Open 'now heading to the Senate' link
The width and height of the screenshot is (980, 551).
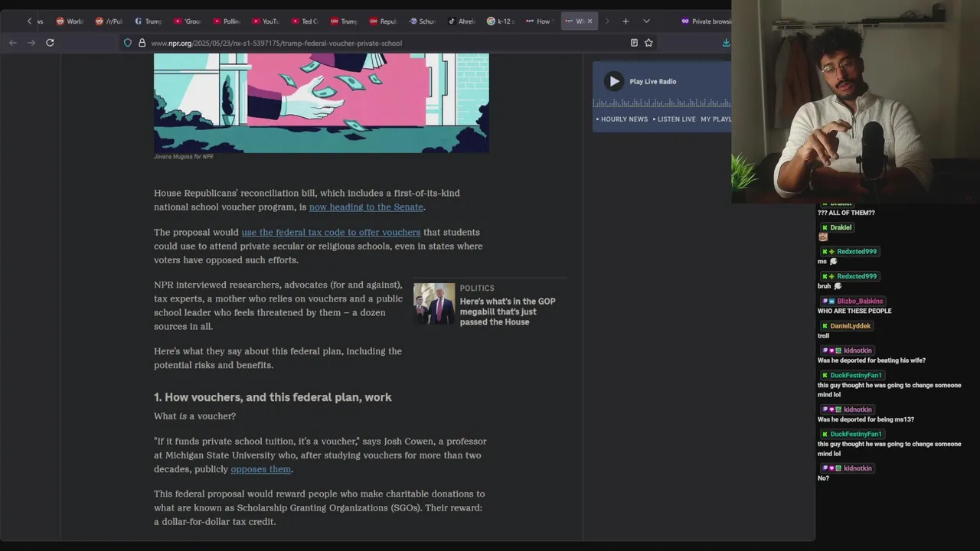[366, 207]
